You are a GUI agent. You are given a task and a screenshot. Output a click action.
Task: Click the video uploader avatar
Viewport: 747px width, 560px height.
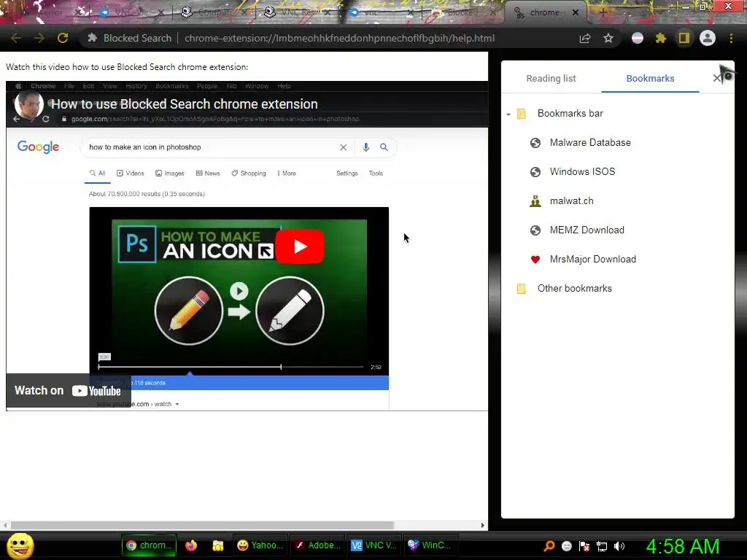pyautogui.click(x=29, y=104)
